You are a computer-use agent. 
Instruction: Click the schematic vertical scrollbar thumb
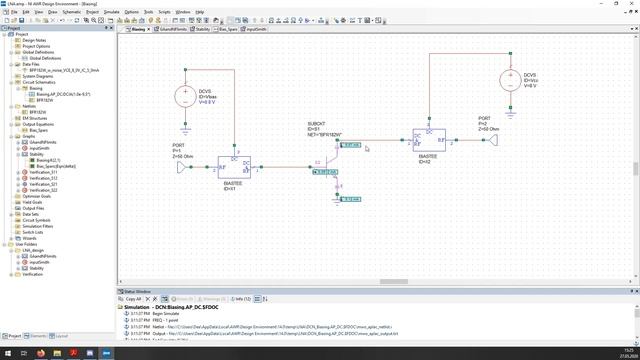coord(635,169)
